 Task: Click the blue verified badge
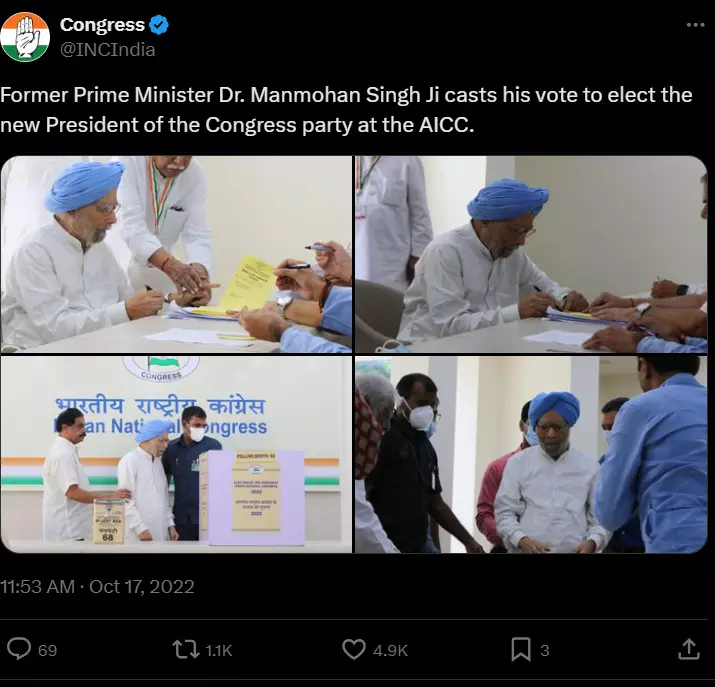coord(158,25)
